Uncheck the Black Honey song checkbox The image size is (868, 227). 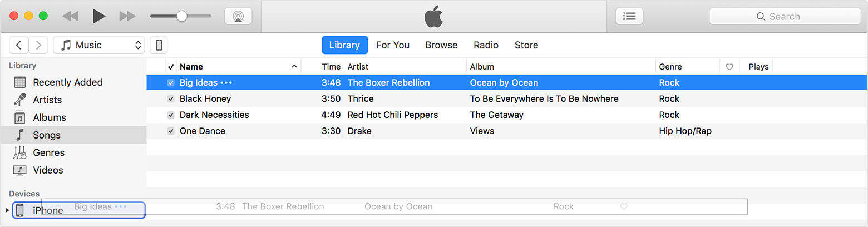click(171, 98)
